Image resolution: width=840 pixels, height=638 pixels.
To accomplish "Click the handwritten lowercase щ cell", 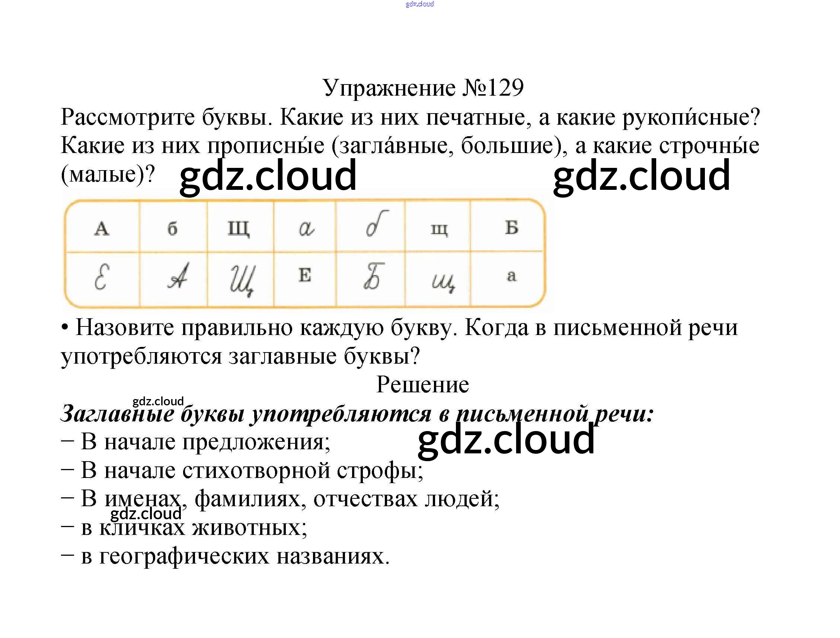I will click(x=443, y=282).
